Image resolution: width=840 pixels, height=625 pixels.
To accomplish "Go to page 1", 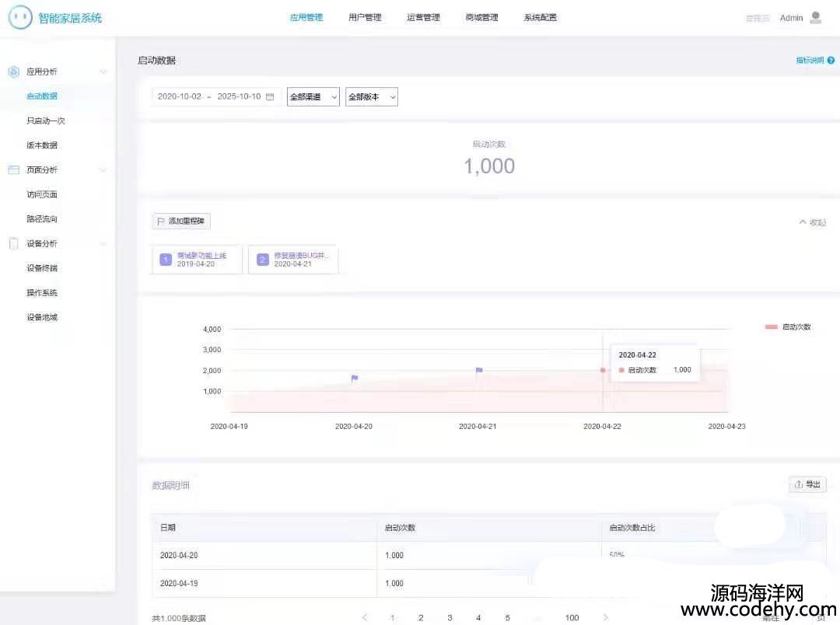I will tap(392, 617).
